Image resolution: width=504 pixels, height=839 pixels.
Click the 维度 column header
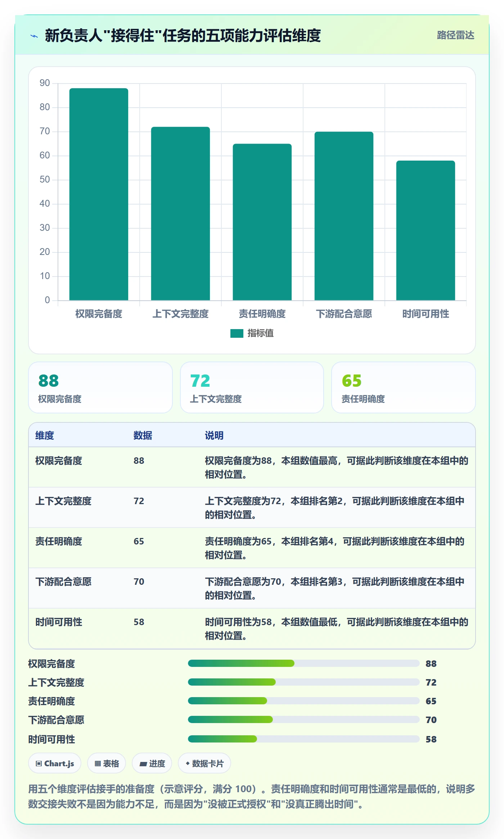coord(45,435)
